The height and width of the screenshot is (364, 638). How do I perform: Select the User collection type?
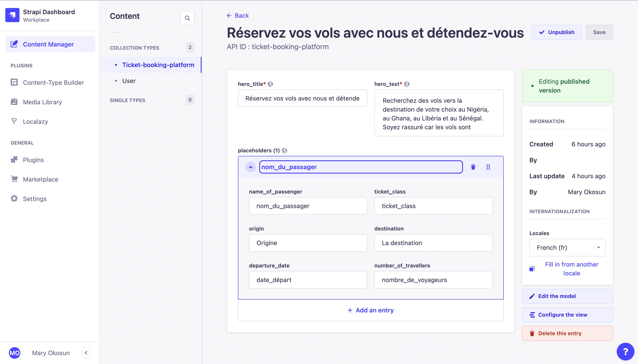tap(129, 81)
